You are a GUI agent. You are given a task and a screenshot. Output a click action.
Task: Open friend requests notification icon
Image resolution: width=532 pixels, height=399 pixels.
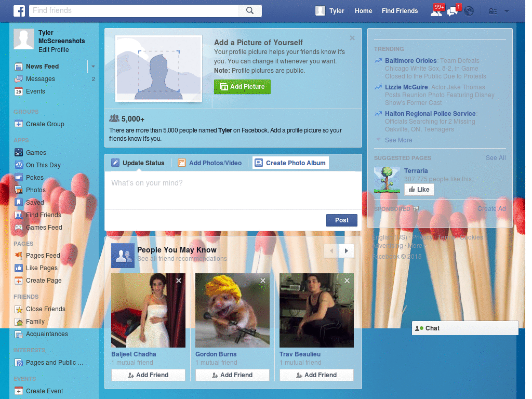click(436, 11)
